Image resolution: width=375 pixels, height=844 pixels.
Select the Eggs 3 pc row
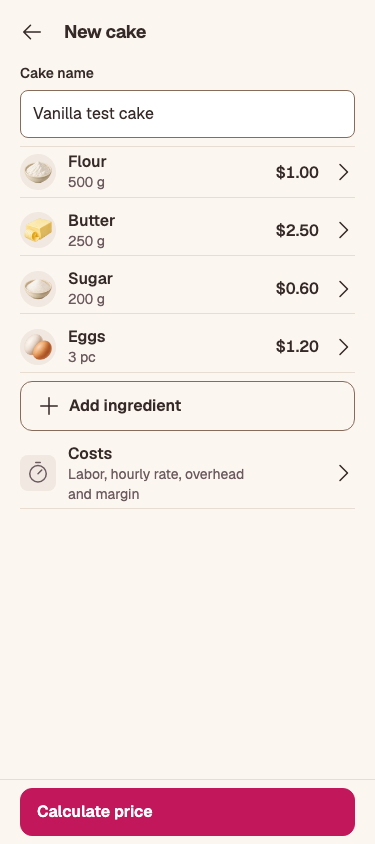[187, 347]
